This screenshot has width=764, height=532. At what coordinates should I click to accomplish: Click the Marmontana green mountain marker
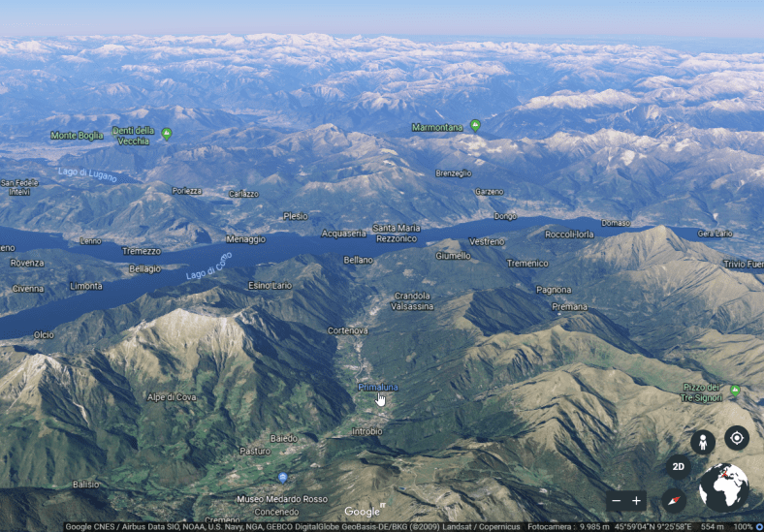pyautogui.click(x=475, y=126)
